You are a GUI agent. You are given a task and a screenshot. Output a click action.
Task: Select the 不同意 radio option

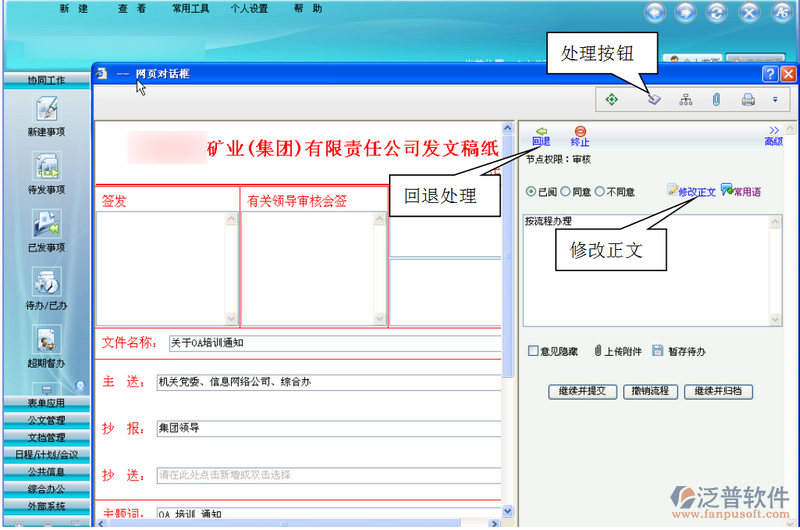click(599, 192)
